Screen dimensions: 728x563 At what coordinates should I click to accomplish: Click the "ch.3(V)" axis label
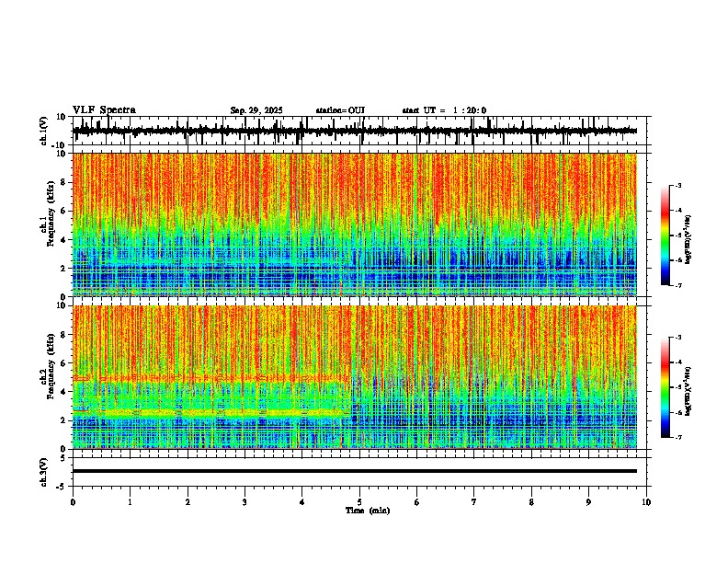[44, 472]
